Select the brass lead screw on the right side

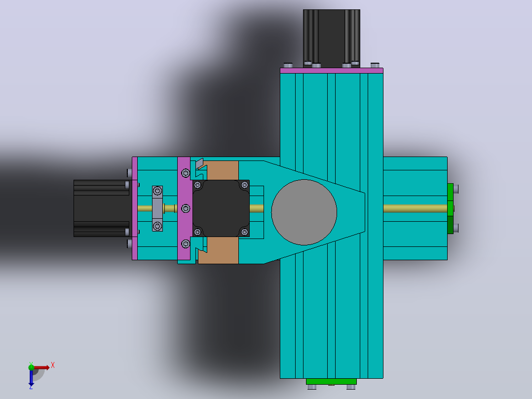415,208
